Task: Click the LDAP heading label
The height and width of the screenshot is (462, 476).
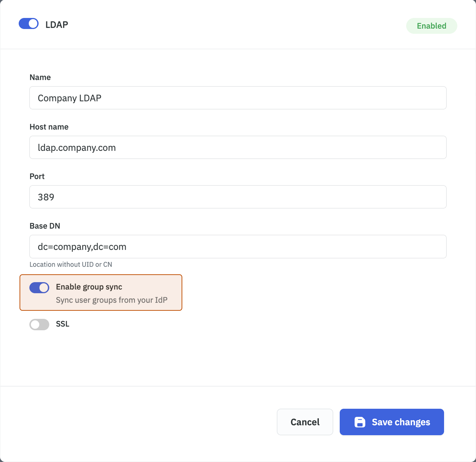Action: (x=56, y=24)
